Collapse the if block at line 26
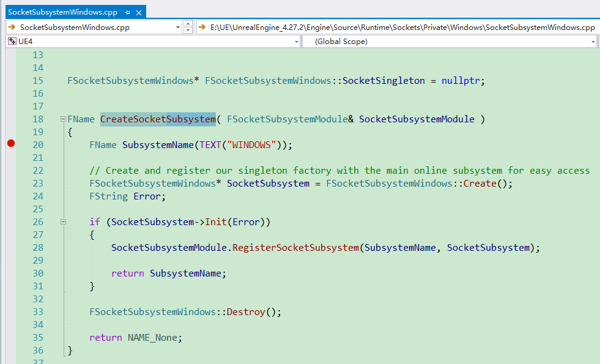The width and height of the screenshot is (600, 364). point(63,221)
